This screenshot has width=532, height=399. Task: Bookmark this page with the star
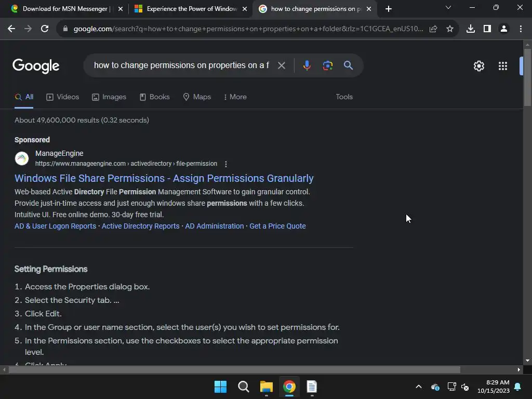coord(450,29)
